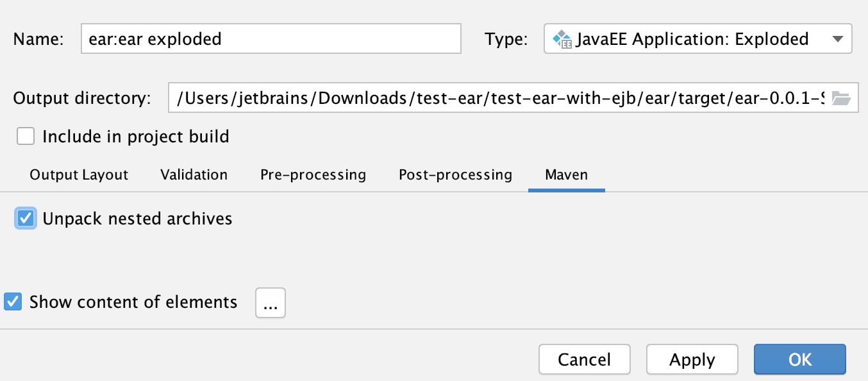868x381 pixels.
Task: Select the ear:ear exploded name text
Action: (x=154, y=38)
